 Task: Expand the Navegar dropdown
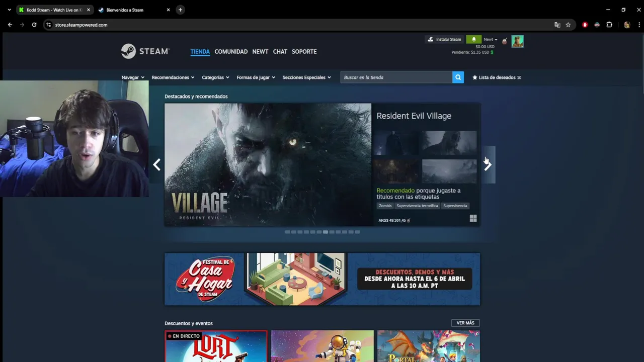coord(133,77)
